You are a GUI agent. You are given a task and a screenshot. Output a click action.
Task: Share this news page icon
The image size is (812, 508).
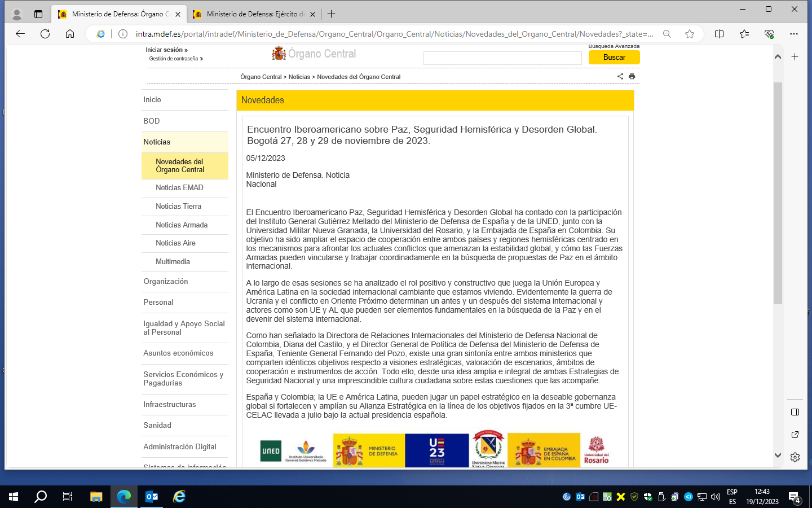(620, 76)
